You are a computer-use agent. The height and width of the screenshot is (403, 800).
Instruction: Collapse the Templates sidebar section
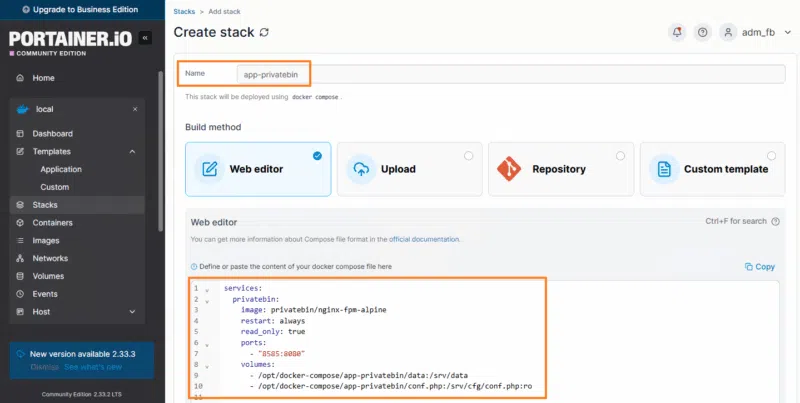pos(133,152)
